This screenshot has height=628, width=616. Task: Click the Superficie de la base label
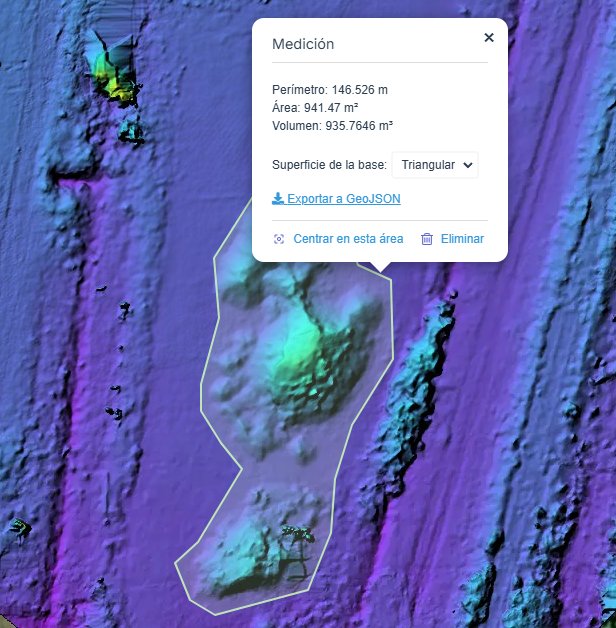click(329, 165)
